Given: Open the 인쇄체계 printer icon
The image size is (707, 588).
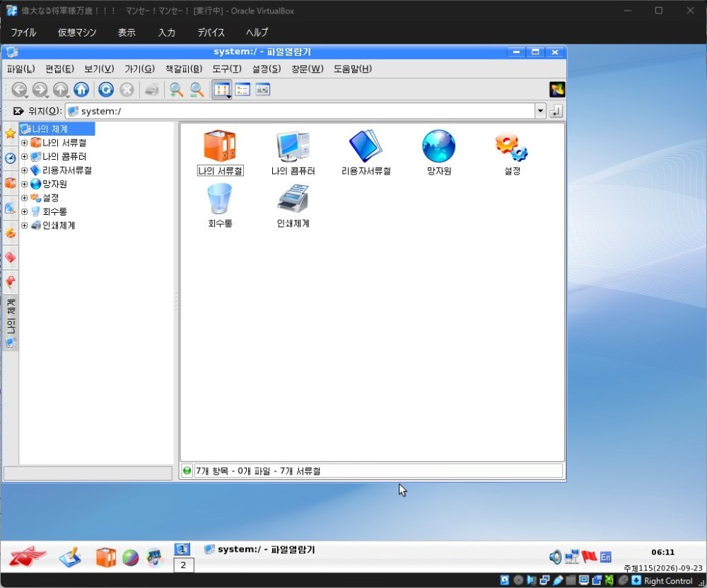Looking at the screenshot, I should [293, 206].
